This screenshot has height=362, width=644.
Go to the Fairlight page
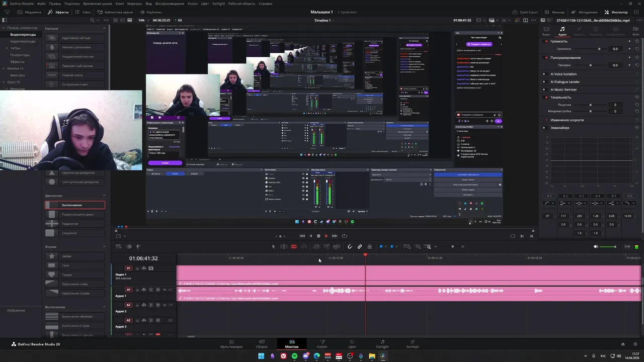pyautogui.click(x=382, y=344)
